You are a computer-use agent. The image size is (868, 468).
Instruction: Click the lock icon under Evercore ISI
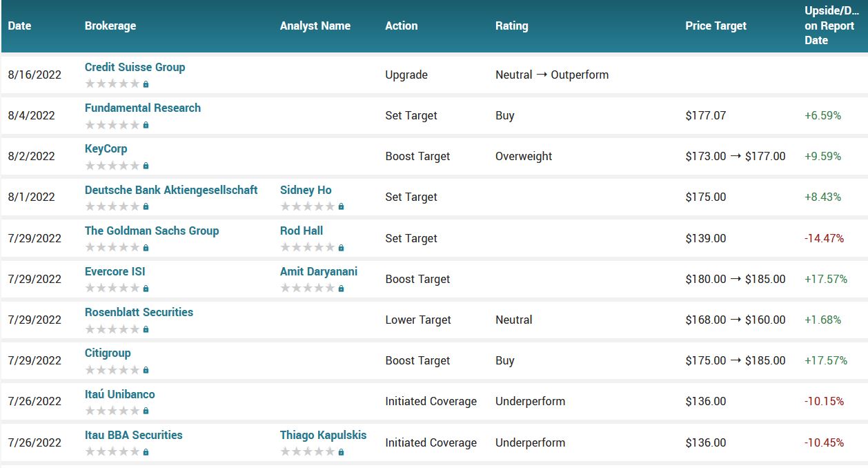[146, 289]
